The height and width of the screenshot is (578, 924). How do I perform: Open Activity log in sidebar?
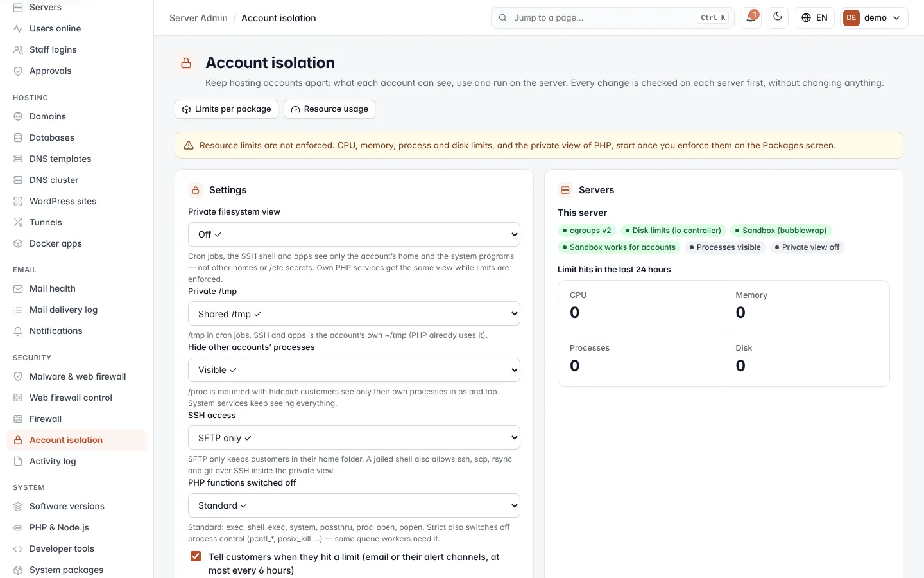[x=77, y=461]
